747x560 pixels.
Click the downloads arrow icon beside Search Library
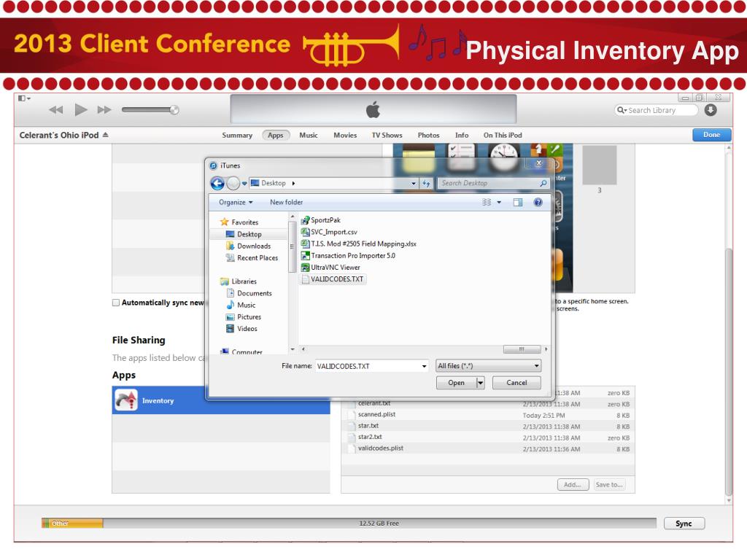pos(711,110)
